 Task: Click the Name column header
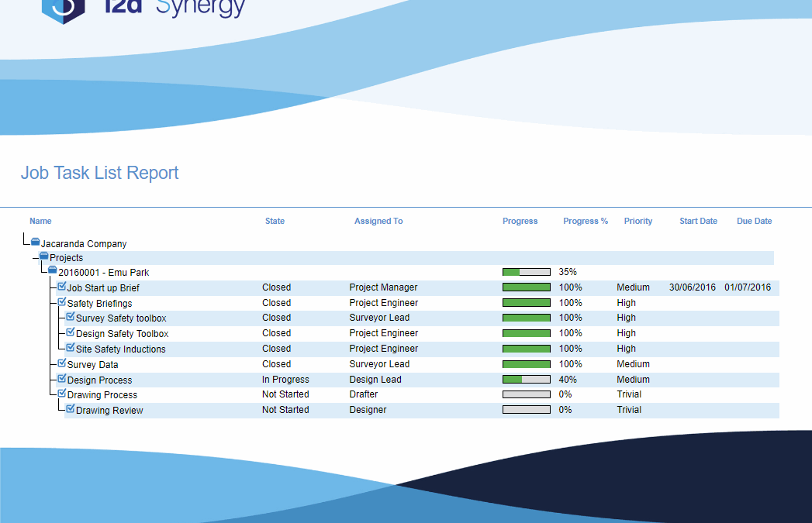(x=40, y=221)
